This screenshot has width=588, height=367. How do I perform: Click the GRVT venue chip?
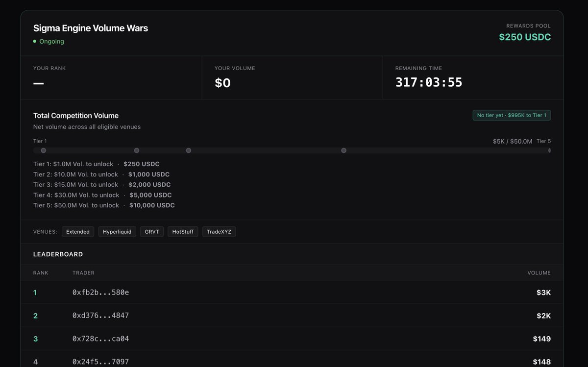pos(152,232)
